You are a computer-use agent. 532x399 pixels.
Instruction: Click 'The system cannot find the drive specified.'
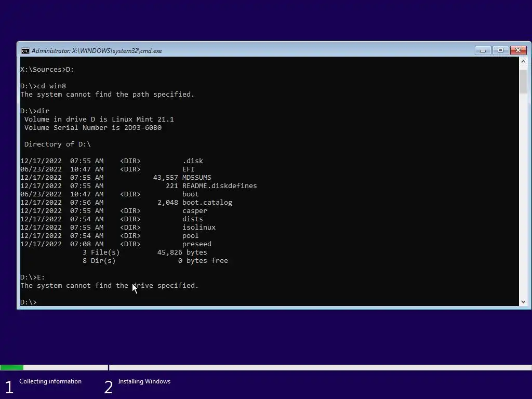(x=109, y=285)
